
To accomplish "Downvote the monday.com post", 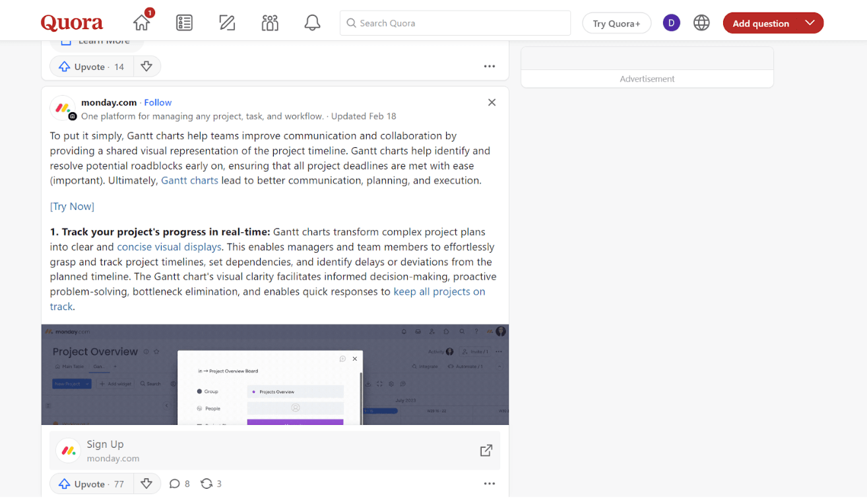I will [x=146, y=484].
